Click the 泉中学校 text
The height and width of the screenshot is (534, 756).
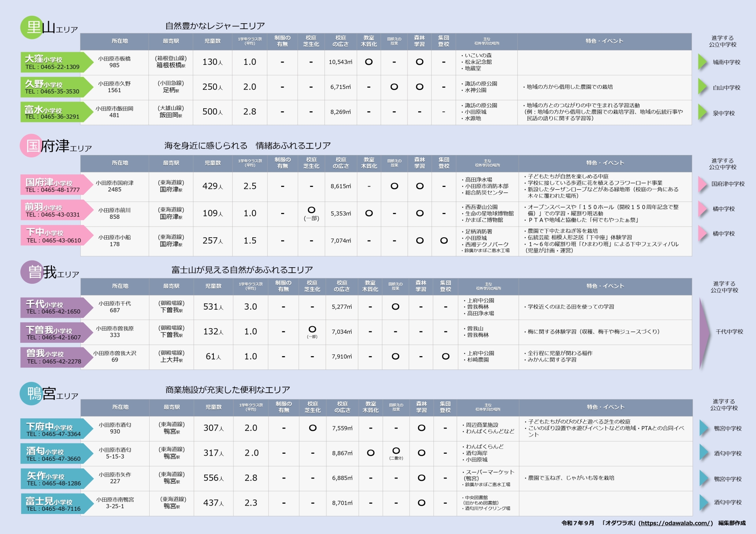point(724,113)
